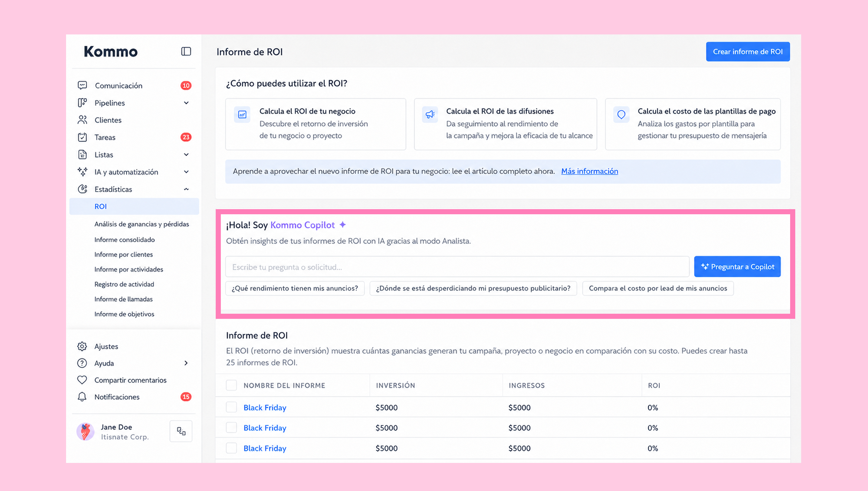
Task: Follow the Más información link
Action: 589,171
